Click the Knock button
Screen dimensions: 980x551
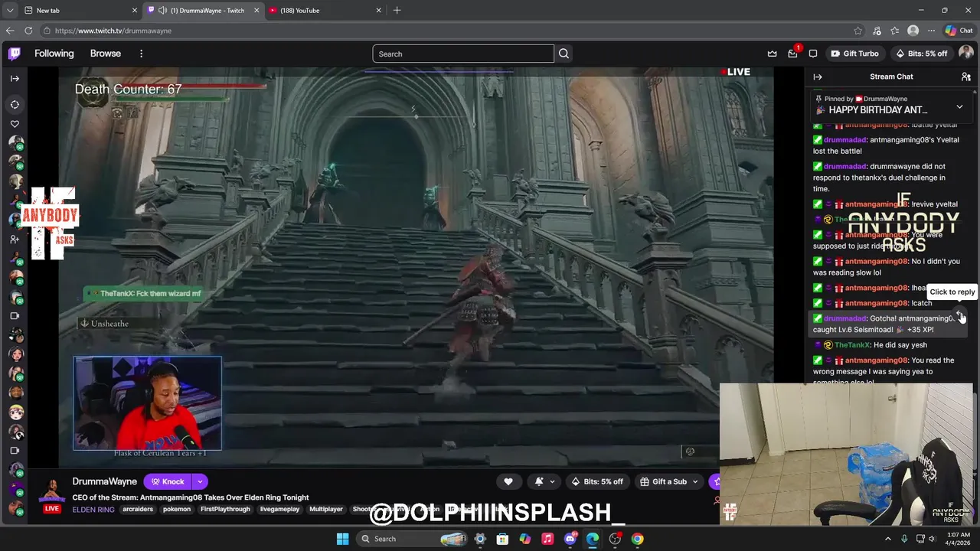[168, 481]
